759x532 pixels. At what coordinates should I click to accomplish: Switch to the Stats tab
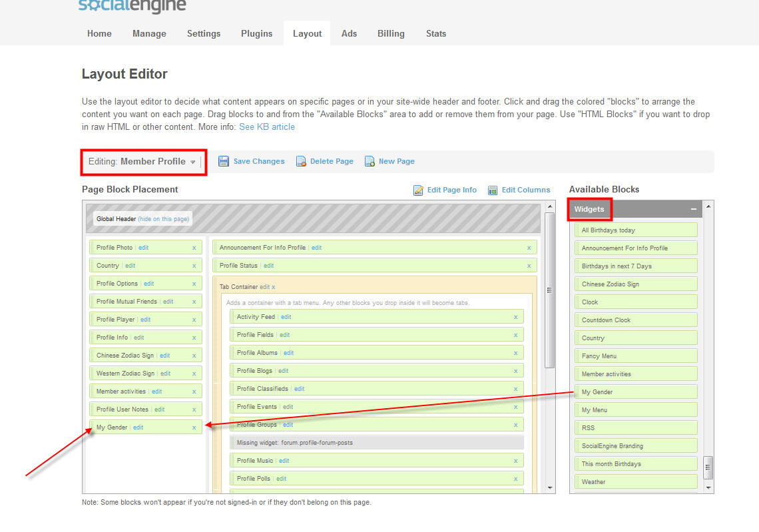(x=436, y=33)
